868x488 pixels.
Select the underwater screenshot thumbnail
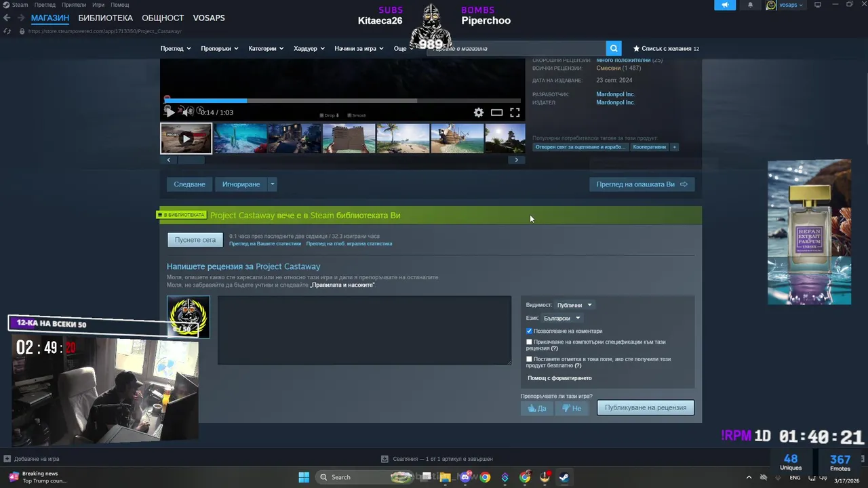tap(240, 138)
